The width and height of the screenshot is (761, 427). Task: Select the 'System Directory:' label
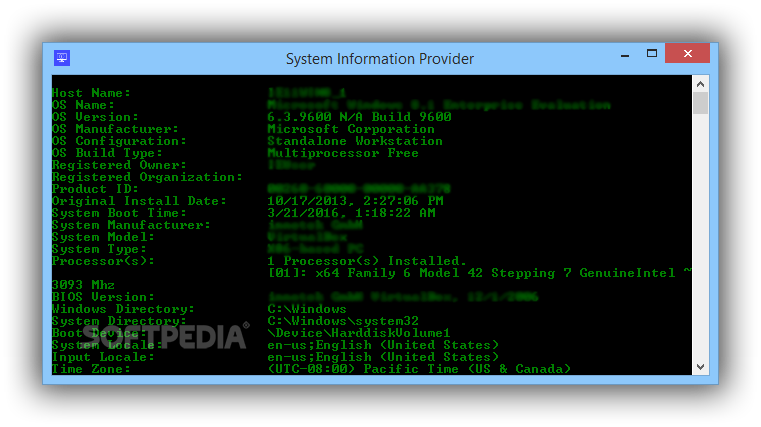(119, 321)
